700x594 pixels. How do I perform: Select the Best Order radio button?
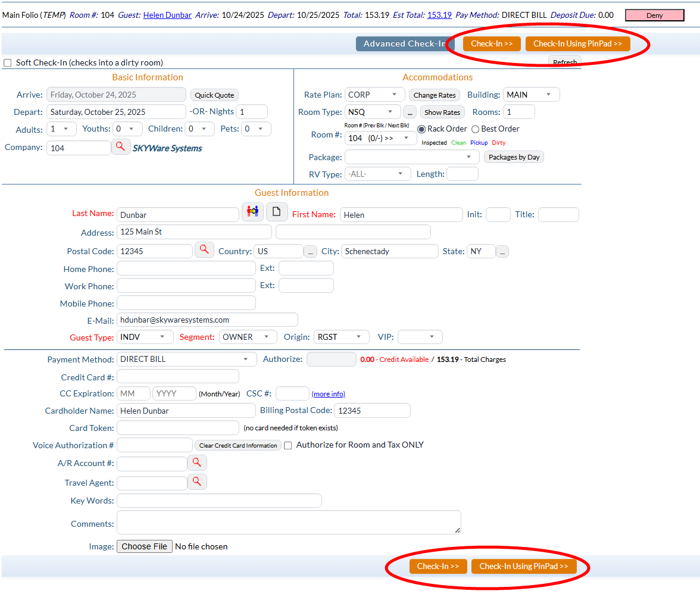point(476,129)
